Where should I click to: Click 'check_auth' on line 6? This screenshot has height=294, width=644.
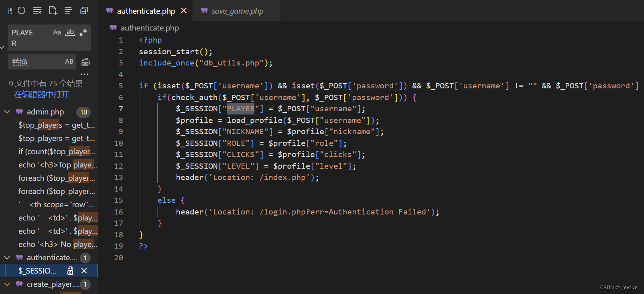194,97
